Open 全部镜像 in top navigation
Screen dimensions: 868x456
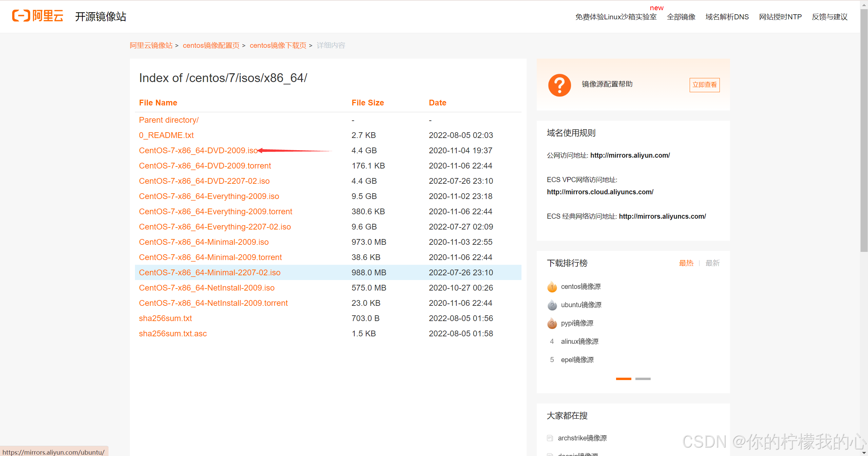point(681,17)
